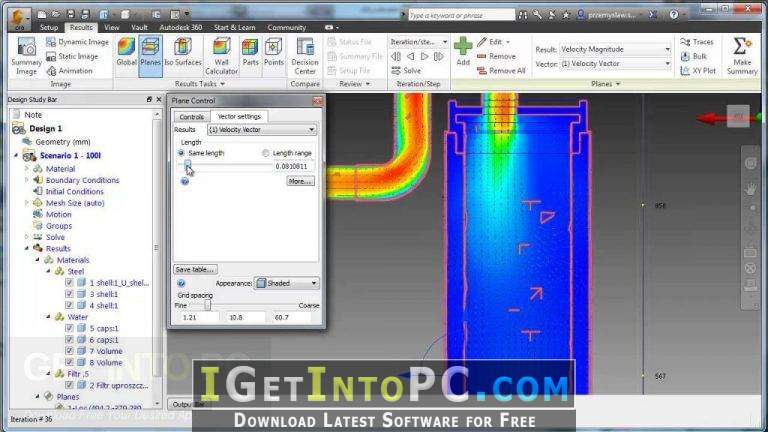This screenshot has width=768, height=432.
Task: Select Boundary Conditions tree item
Action: pyautogui.click(x=82, y=180)
